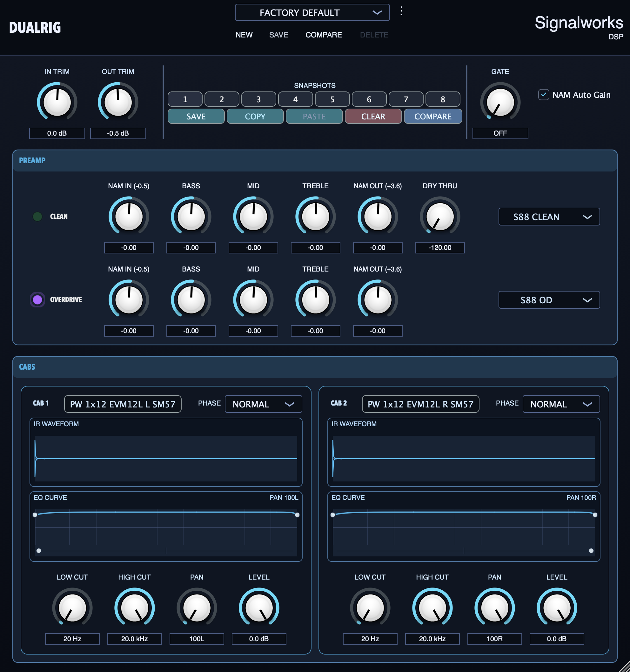Image resolution: width=630 pixels, height=672 pixels.
Task: Open Cab 2 IR selector PW 1x12 EVM12L R SM57
Action: pyautogui.click(x=420, y=404)
